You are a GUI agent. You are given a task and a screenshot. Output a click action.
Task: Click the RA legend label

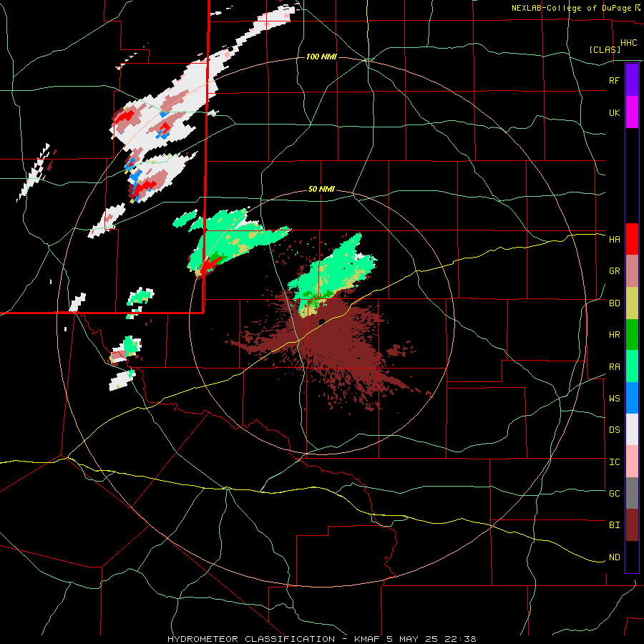(x=614, y=367)
